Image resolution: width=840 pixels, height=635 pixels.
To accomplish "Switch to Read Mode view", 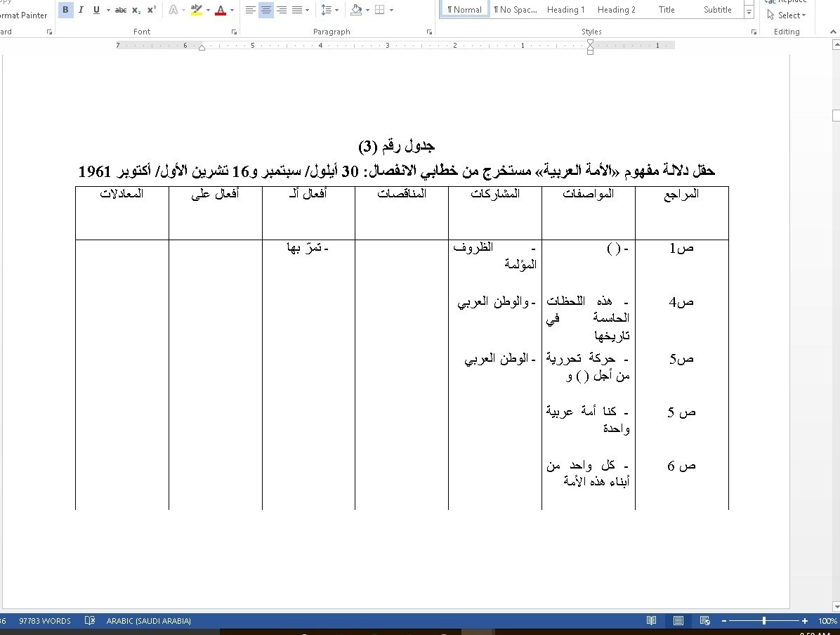I will [x=652, y=620].
